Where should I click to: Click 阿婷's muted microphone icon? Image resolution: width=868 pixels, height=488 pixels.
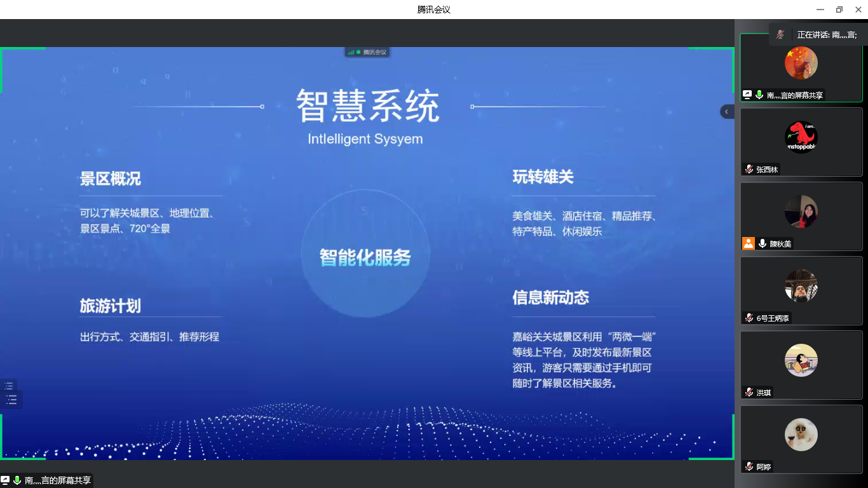point(749,467)
